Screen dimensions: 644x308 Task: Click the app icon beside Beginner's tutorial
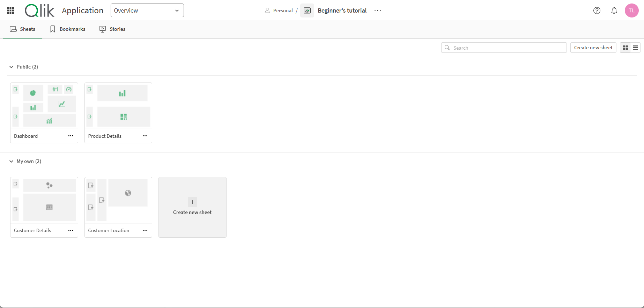pyautogui.click(x=307, y=10)
